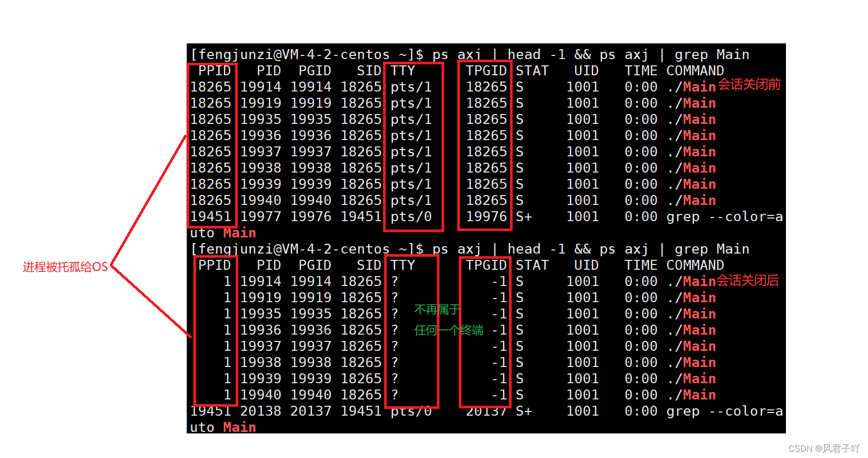Select PID value 20138 in second grep row
The height and width of the screenshot is (458, 868).
(x=261, y=411)
